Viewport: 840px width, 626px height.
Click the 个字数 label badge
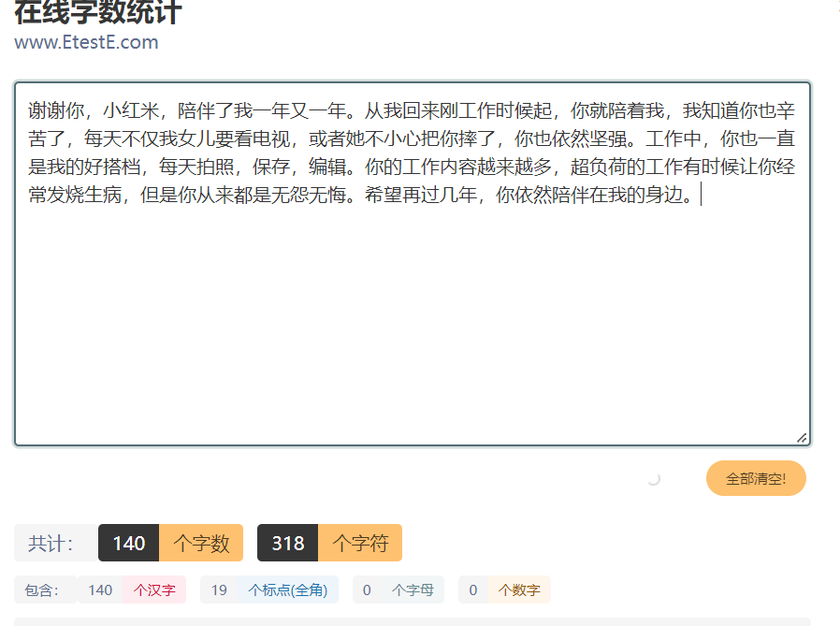coord(201,543)
